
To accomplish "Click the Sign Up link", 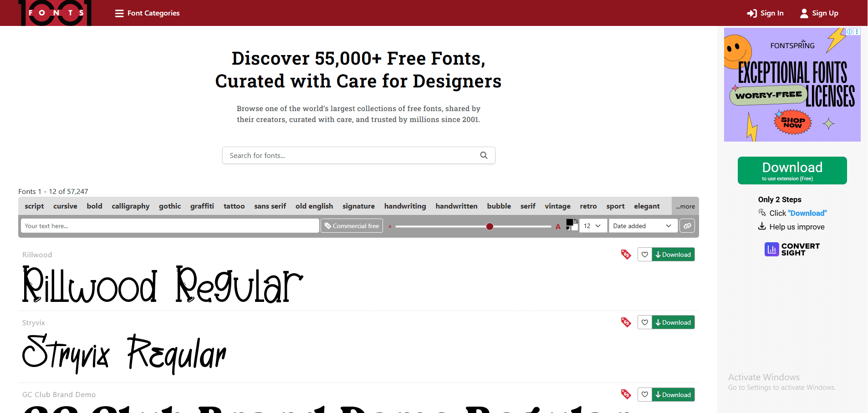I will tap(819, 13).
